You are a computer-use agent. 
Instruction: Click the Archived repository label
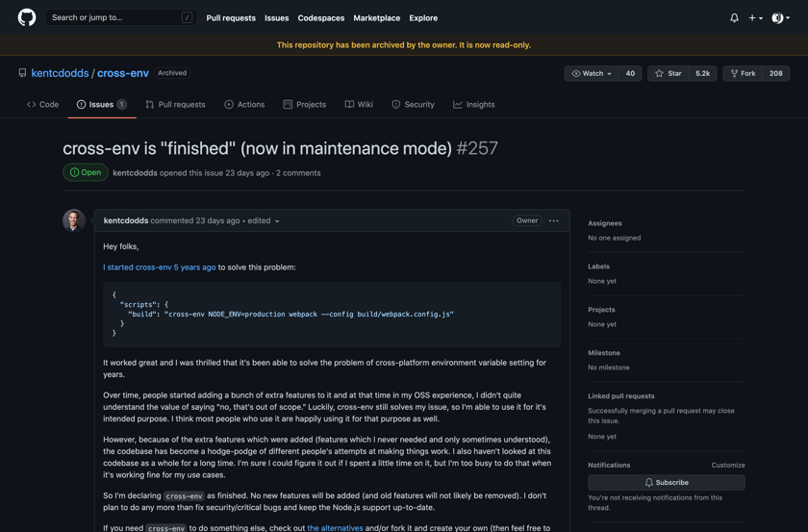pos(172,73)
